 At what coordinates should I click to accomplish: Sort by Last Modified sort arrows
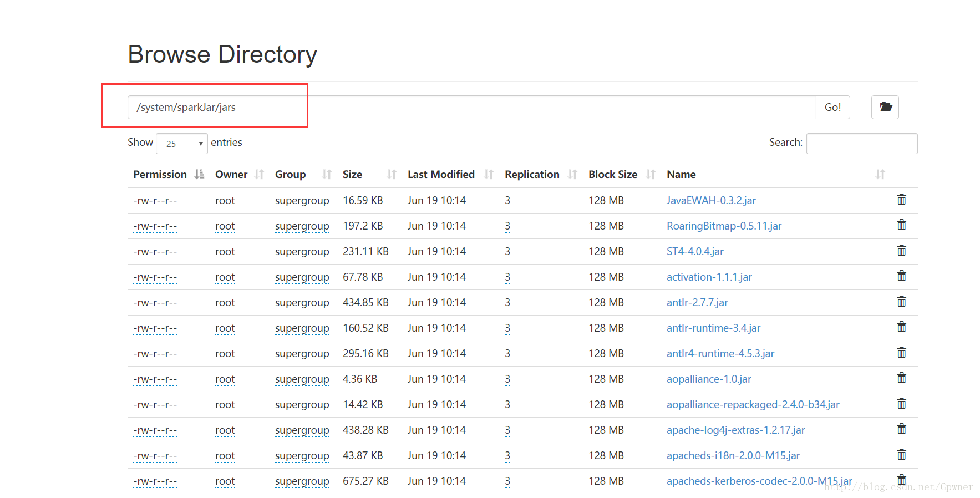[489, 174]
